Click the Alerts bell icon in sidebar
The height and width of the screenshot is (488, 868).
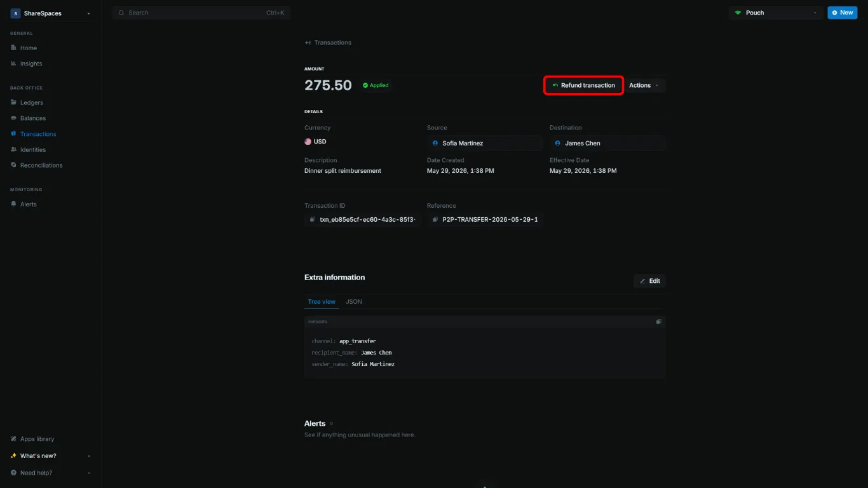(14, 204)
